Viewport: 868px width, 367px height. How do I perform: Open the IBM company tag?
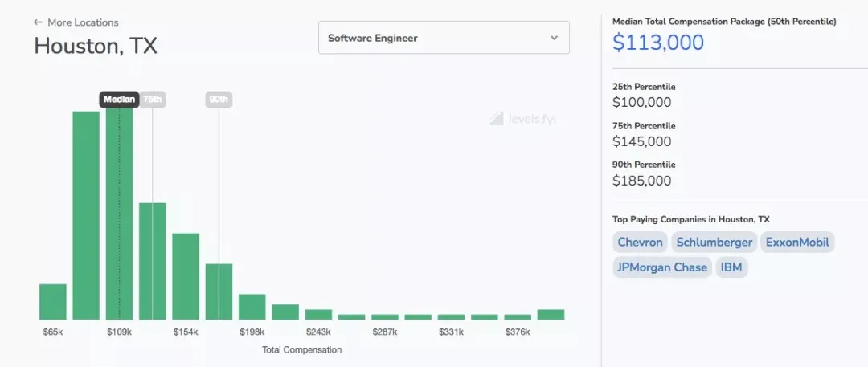[x=731, y=267]
